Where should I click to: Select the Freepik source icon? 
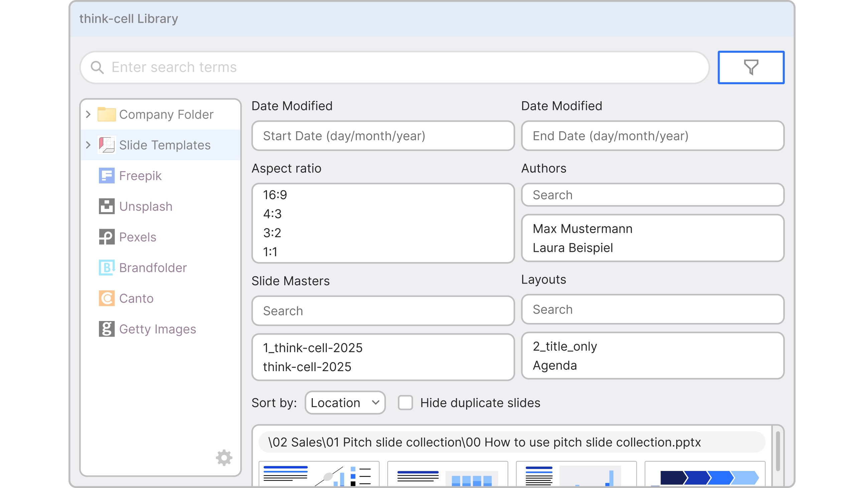[x=107, y=176]
